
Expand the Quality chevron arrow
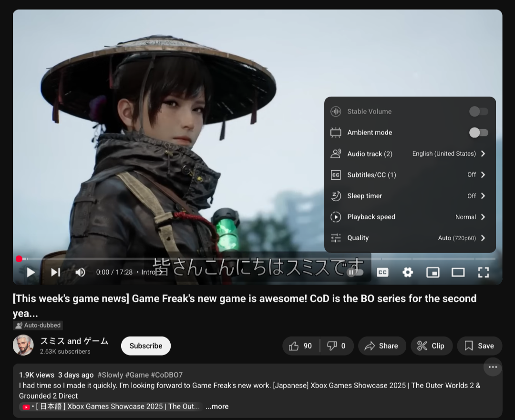click(x=483, y=238)
